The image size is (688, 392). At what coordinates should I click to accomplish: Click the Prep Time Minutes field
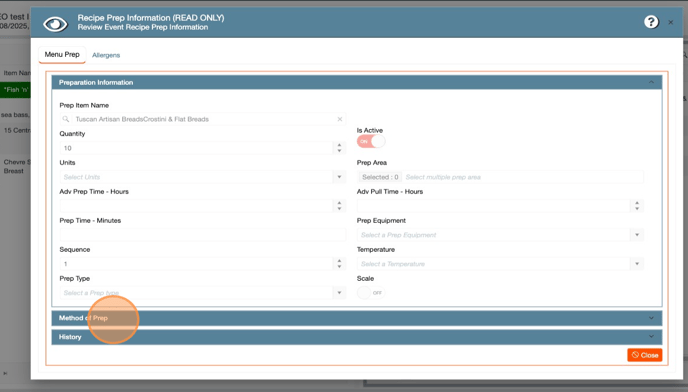click(203, 235)
